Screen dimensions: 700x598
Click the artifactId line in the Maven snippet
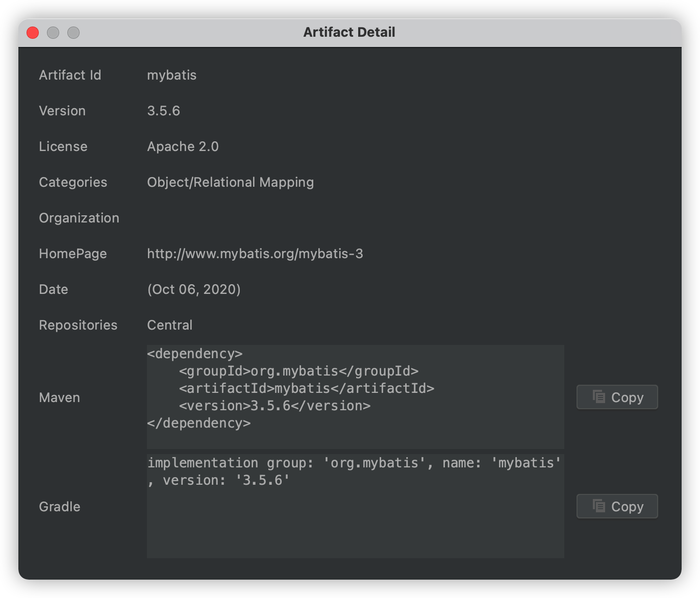click(x=307, y=388)
